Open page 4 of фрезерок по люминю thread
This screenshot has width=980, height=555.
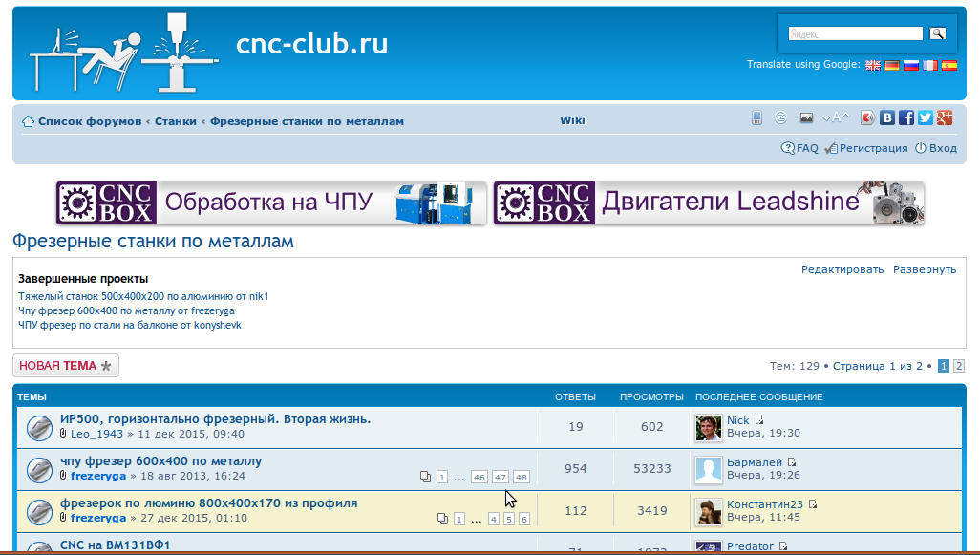pos(494,519)
